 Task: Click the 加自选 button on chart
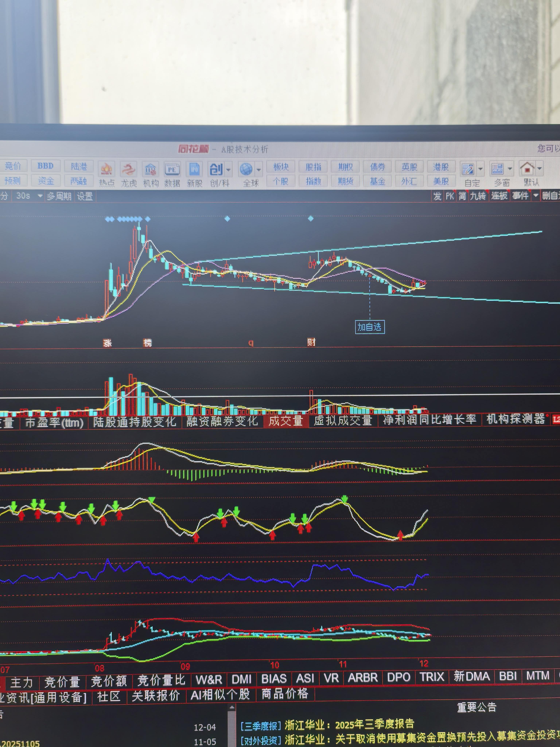[370, 327]
